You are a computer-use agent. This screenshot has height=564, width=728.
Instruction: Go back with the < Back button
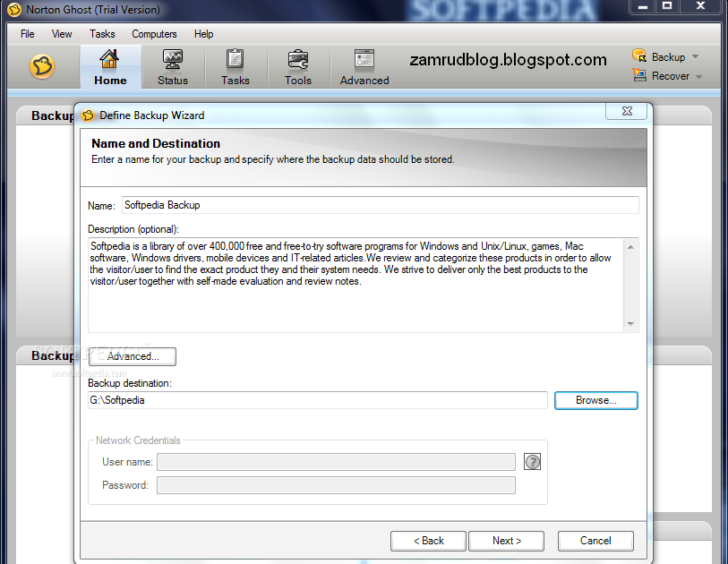[x=428, y=541]
